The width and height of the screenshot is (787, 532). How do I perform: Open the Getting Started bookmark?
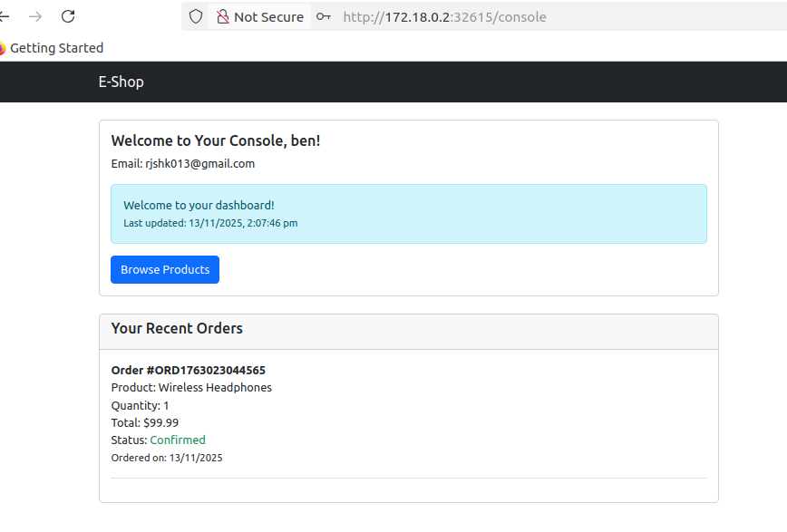(56, 48)
